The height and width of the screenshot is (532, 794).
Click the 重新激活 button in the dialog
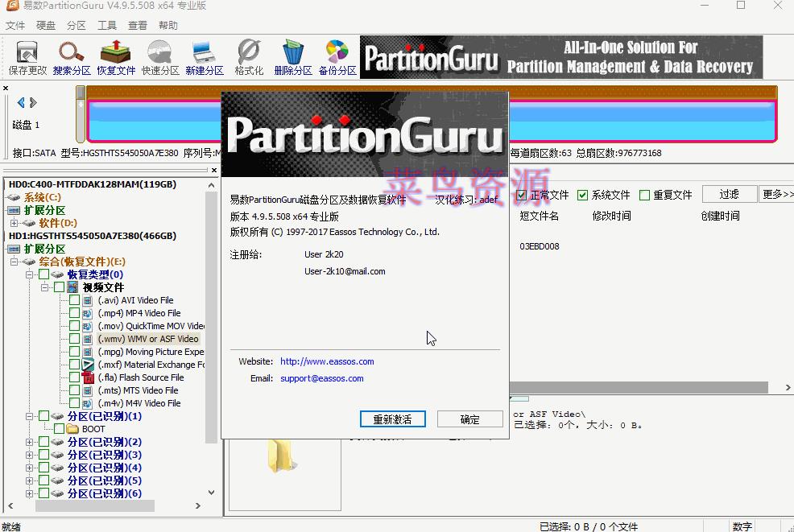[393, 419]
